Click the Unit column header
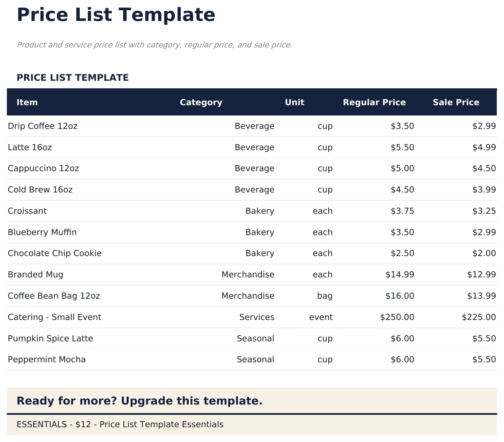 pos(294,102)
